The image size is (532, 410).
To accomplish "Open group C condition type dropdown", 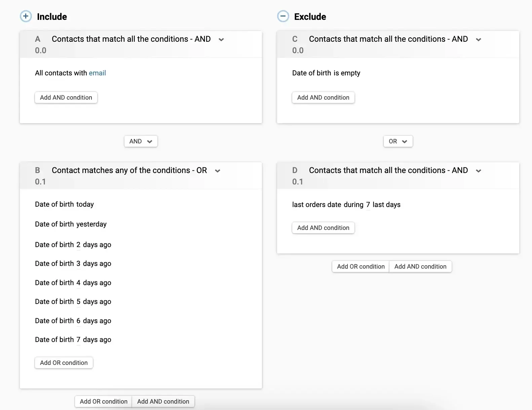I will 479,40.
